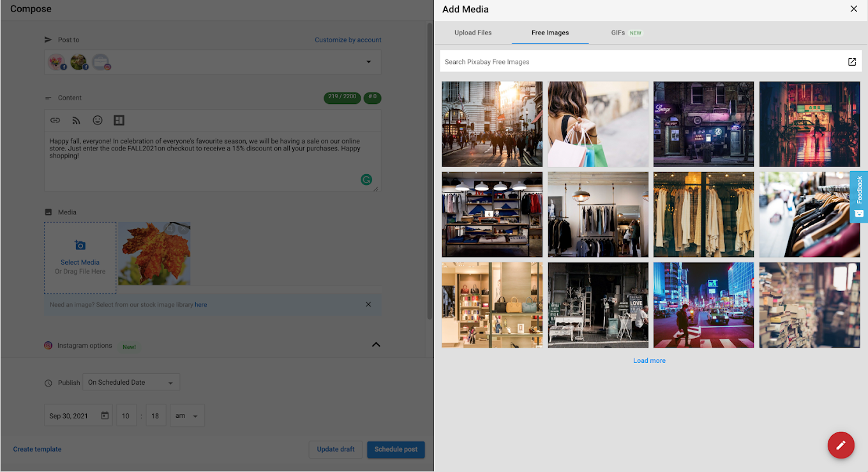
Task: Click the Load more link
Action: pyautogui.click(x=649, y=361)
